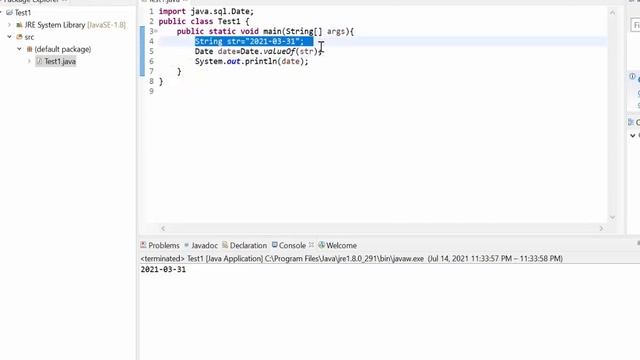This screenshot has width=640, height=360.
Task: Click the System.out.println(date) line
Action: click(251, 61)
